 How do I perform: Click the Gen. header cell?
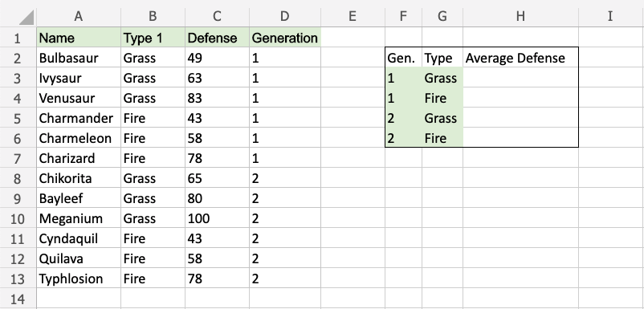coord(403,58)
